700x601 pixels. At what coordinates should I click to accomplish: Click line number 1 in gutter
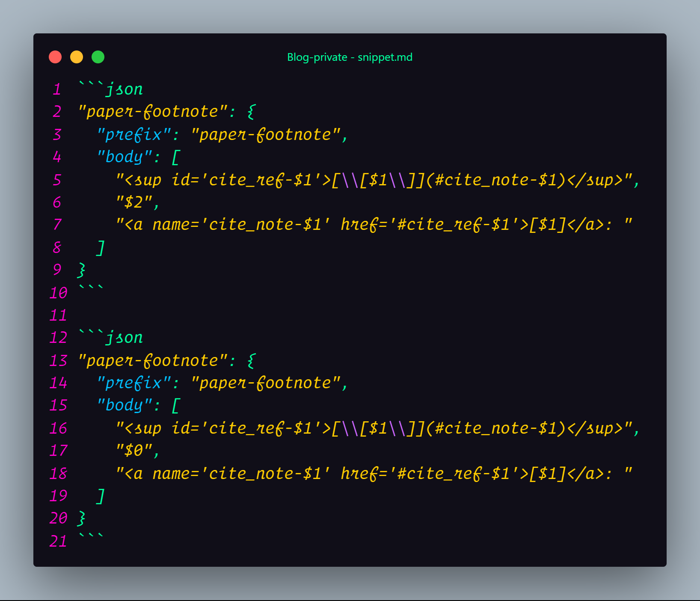click(x=57, y=89)
